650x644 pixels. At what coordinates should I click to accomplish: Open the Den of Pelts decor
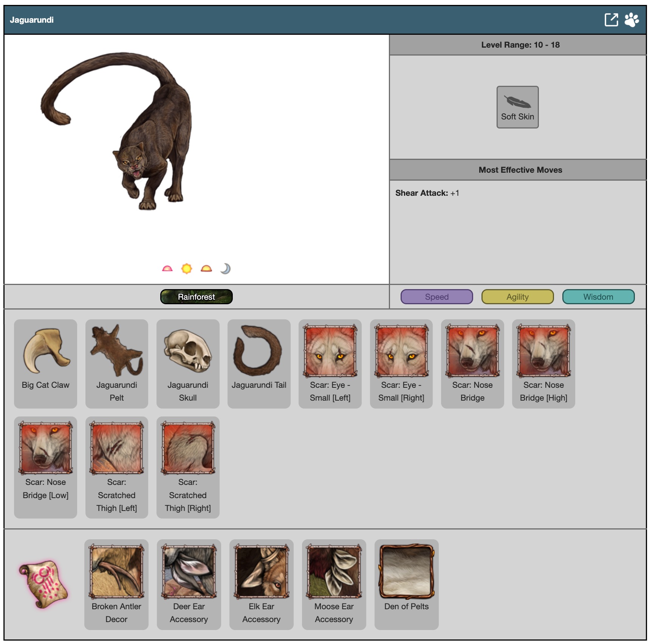pyautogui.click(x=406, y=584)
